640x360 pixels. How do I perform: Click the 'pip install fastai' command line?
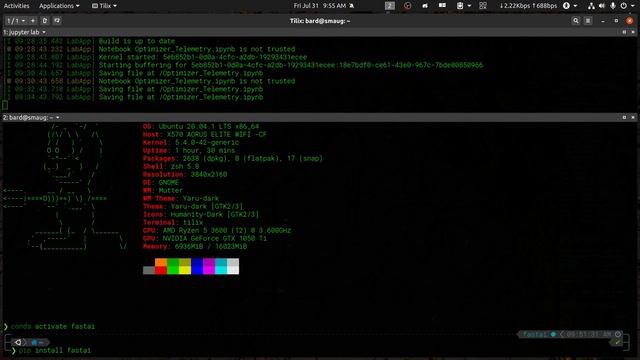51,351
